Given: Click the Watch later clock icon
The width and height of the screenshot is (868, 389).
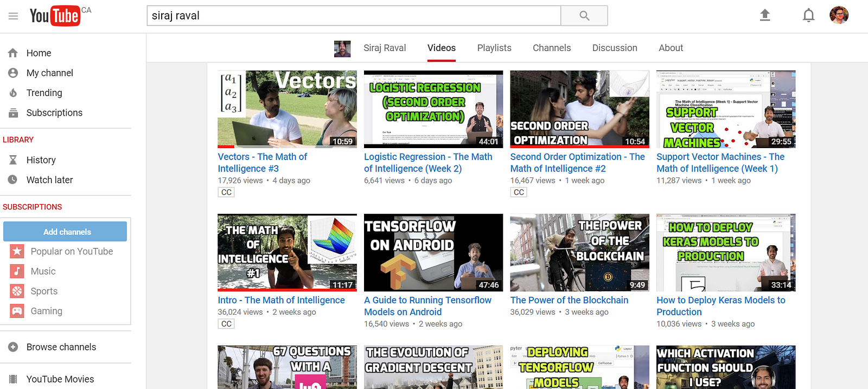Looking at the screenshot, I should click(13, 180).
